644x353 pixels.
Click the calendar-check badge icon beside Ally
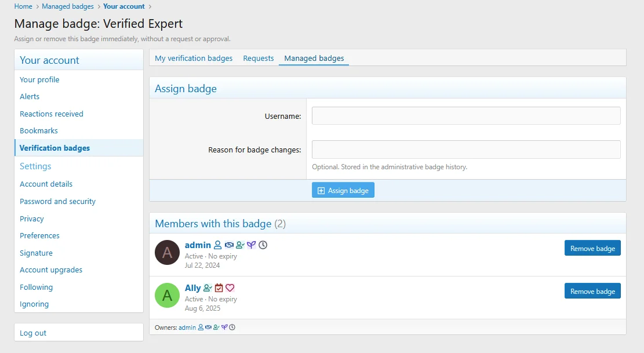(219, 288)
